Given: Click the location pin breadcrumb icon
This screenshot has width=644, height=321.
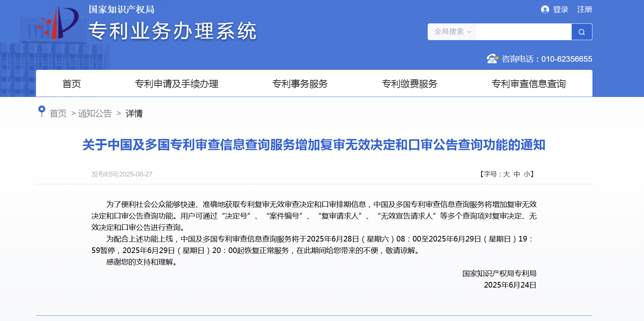Looking at the screenshot, I should pyautogui.click(x=42, y=111).
